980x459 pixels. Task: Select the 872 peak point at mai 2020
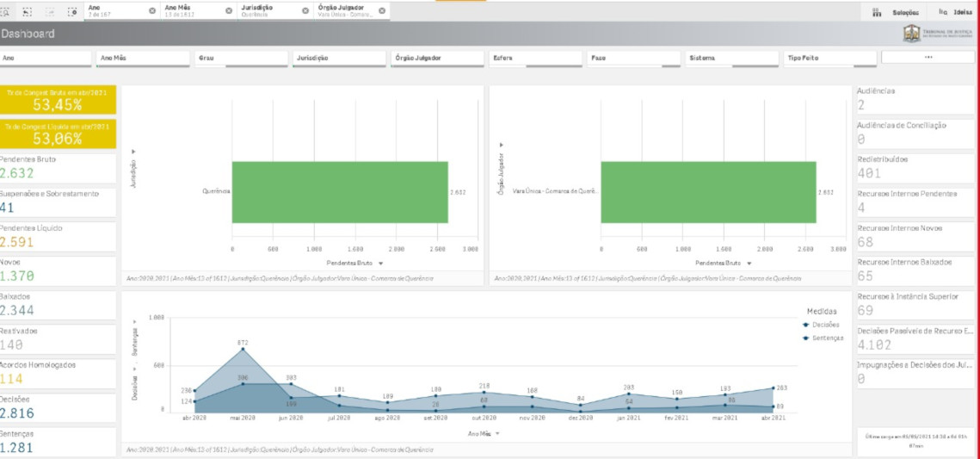pos(243,349)
